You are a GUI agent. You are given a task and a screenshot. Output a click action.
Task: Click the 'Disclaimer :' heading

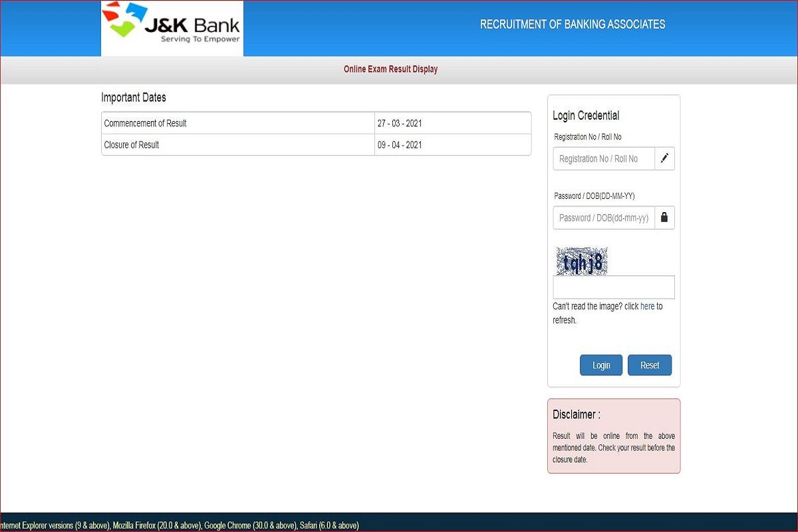click(577, 414)
